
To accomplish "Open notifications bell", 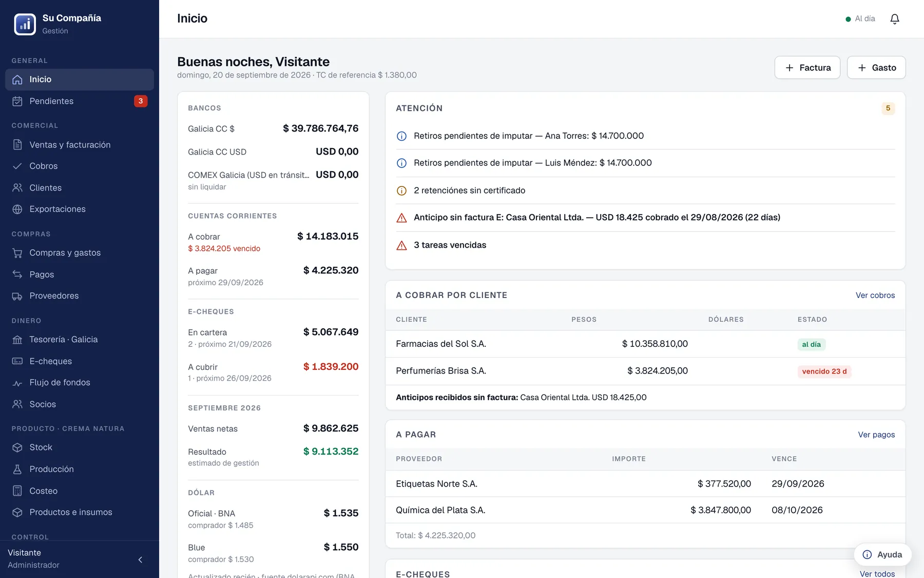I will [x=895, y=19].
